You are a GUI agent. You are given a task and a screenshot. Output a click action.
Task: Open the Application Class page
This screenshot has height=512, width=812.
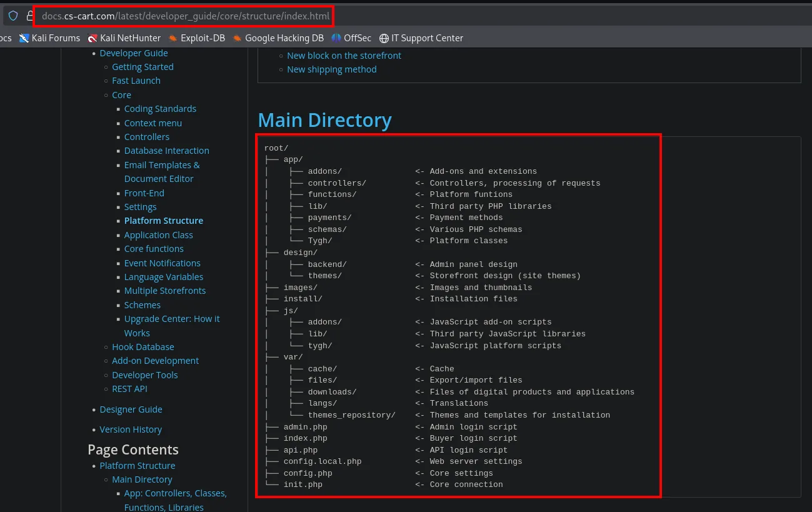[159, 235]
